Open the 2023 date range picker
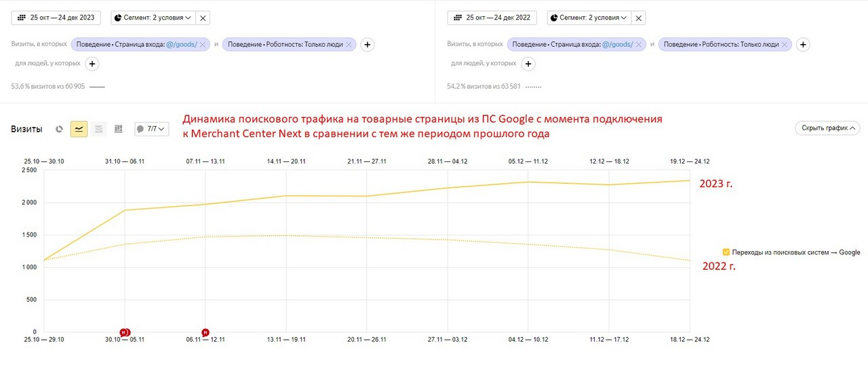 pyautogui.click(x=56, y=18)
